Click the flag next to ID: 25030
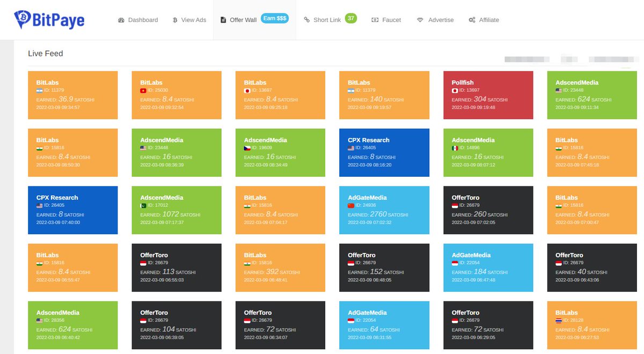Screen dimensions: 644x354 click(x=143, y=90)
